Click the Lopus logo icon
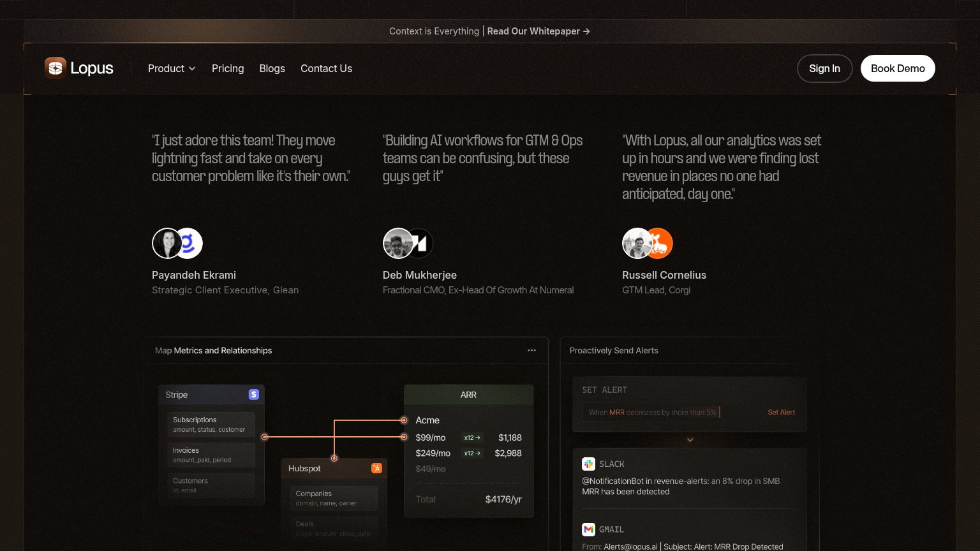The image size is (980, 551). (x=56, y=68)
